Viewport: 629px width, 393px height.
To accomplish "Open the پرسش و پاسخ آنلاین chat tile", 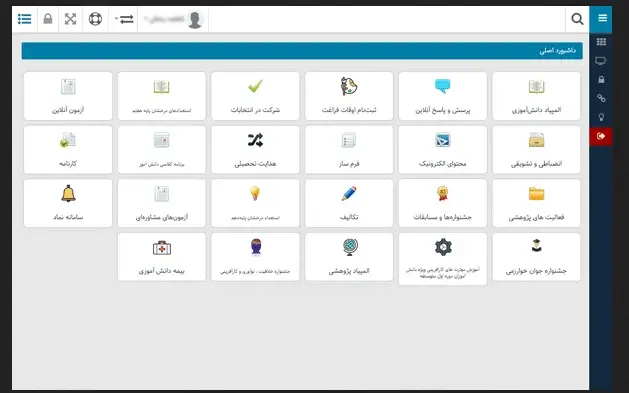I will tap(442, 96).
